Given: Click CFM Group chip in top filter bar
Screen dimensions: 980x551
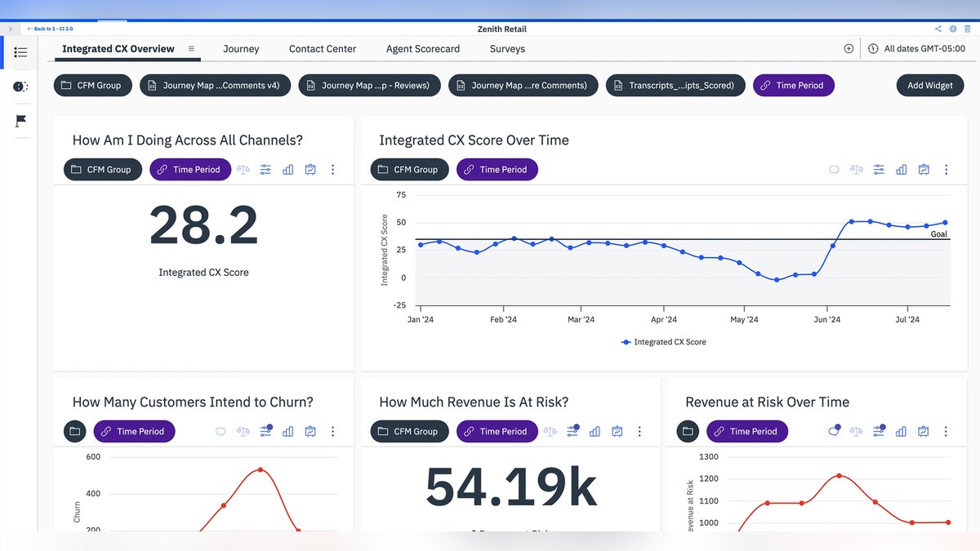Looking at the screenshot, I should 93,86.
